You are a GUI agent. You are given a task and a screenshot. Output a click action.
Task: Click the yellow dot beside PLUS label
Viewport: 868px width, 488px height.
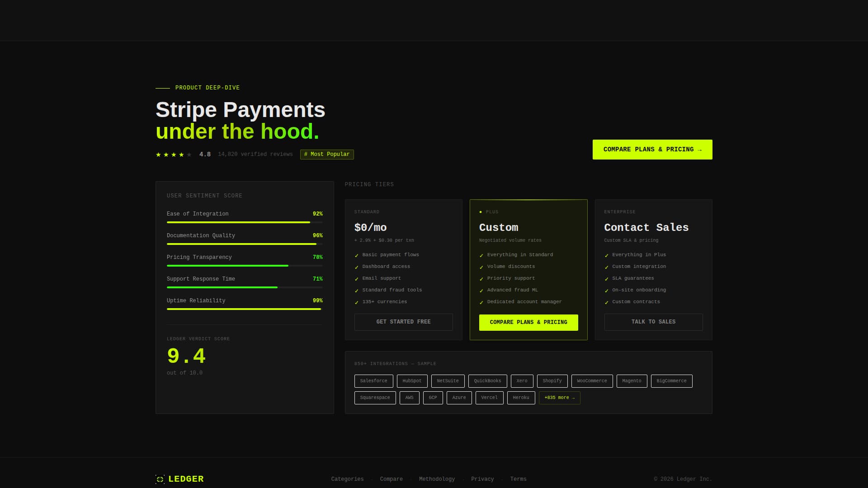[x=481, y=212]
